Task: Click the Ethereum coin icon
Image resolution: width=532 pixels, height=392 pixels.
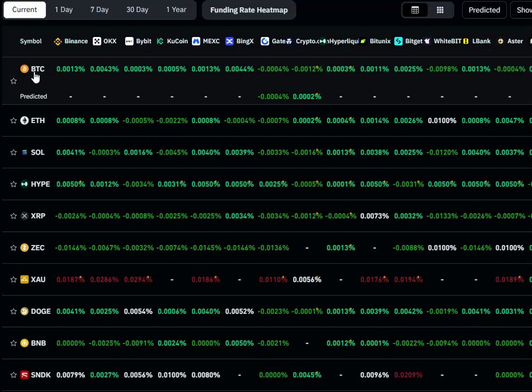Action: pyautogui.click(x=25, y=120)
